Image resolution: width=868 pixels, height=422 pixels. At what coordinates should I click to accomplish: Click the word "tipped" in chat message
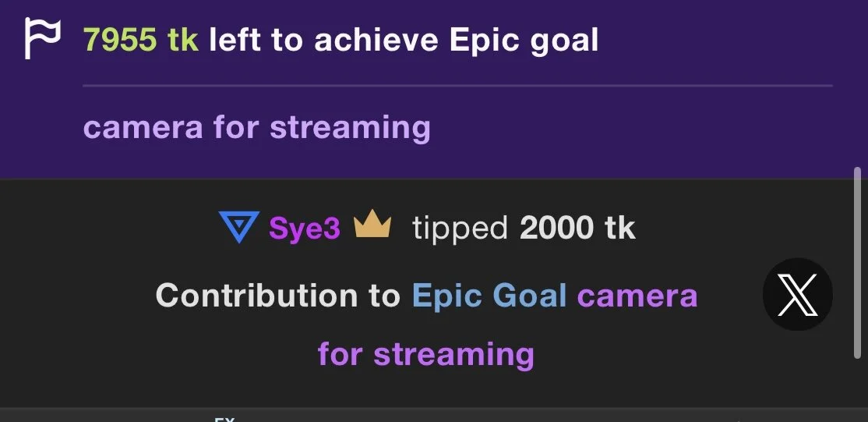coord(459,229)
